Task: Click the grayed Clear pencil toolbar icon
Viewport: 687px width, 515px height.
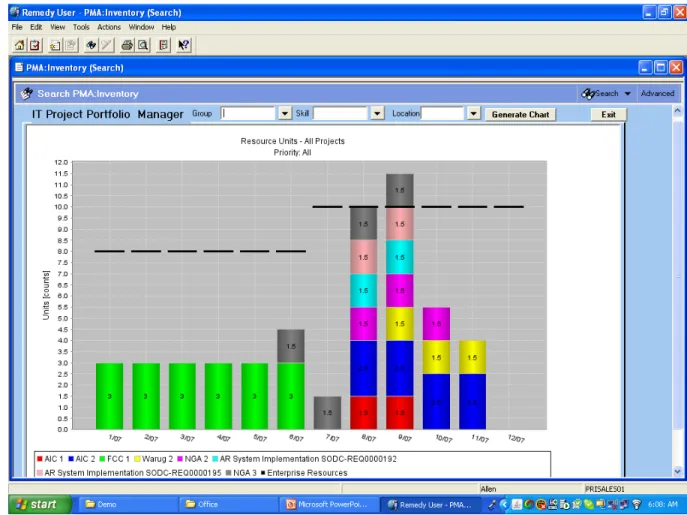Action: 106,45
